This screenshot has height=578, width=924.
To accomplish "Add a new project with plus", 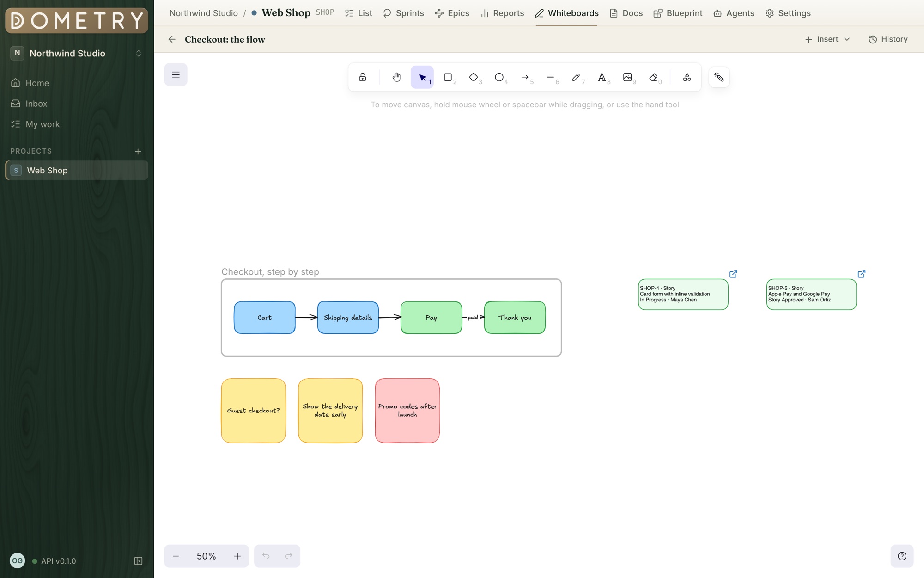I will click(x=138, y=151).
